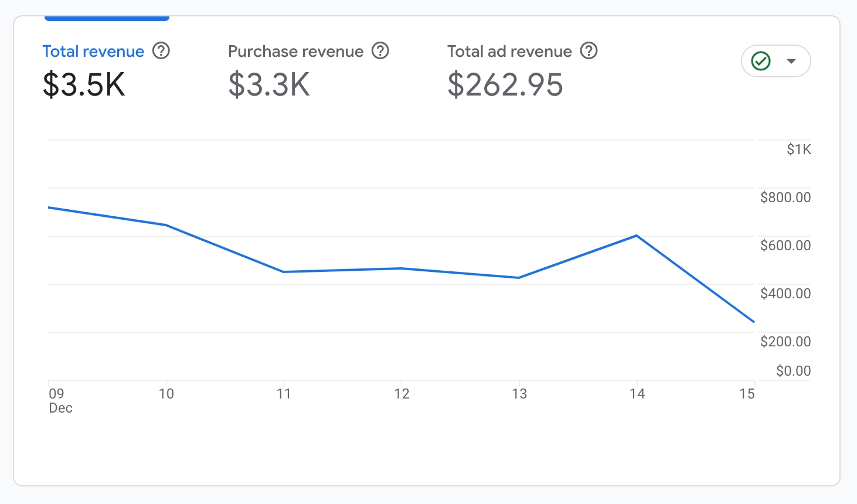The width and height of the screenshot is (857, 504).
Task: Switch to Total ad revenue tab
Action: 509,52
